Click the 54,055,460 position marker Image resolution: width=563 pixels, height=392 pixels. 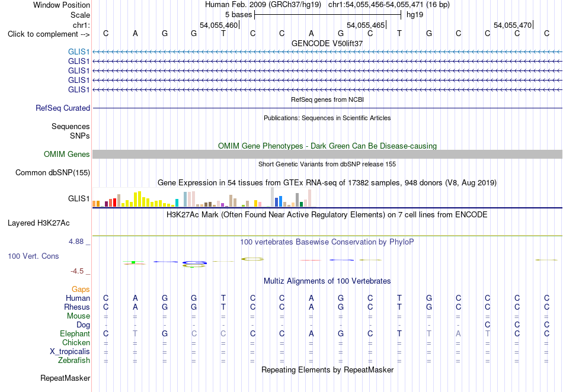click(x=219, y=25)
